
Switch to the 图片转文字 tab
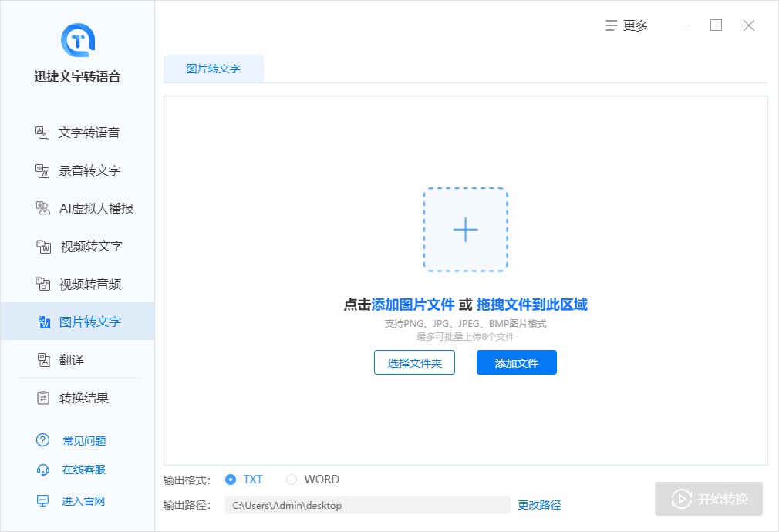(x=214, y=69)
